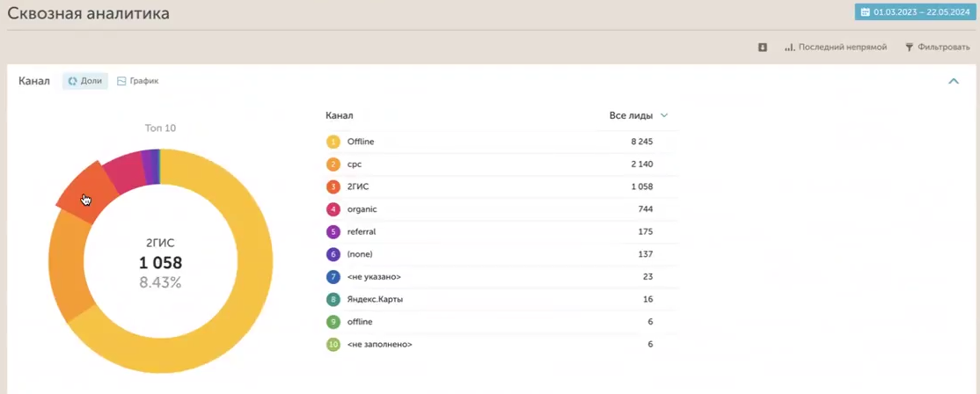This screenshot has height=394, width=980.
Task: Click the green number 9 offline marker
Action: pos(333,322)
